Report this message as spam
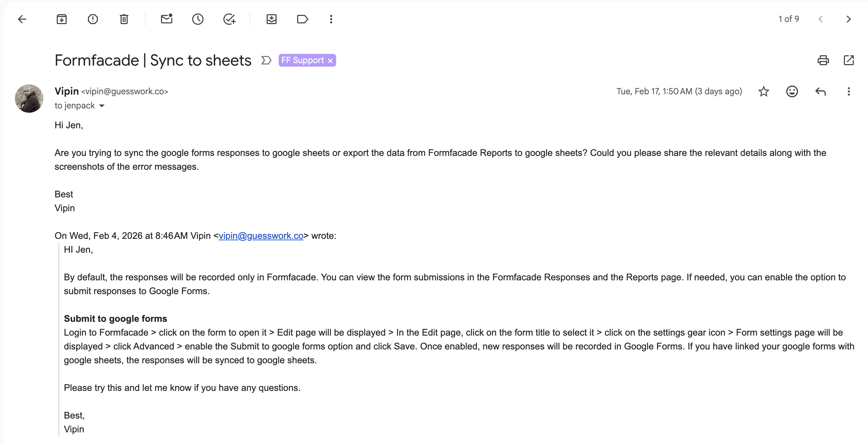Screen dimensions: 868x443 coord(93,19)
